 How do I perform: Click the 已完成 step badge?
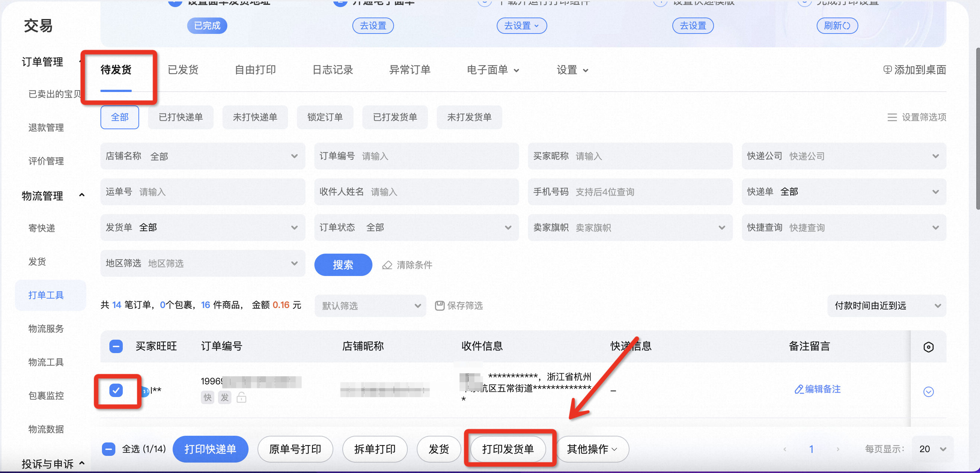(207, 26)
